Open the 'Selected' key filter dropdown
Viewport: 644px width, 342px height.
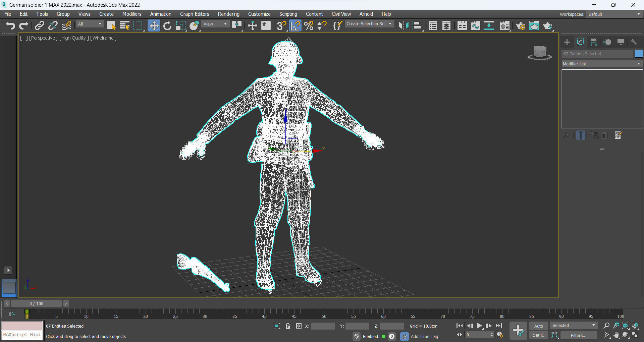coord(574,326)
